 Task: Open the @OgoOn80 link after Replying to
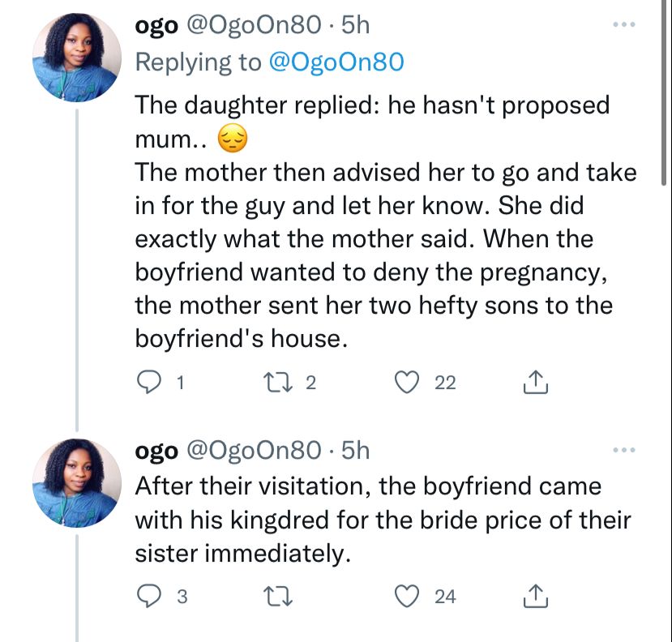click(x=335, y=62)
